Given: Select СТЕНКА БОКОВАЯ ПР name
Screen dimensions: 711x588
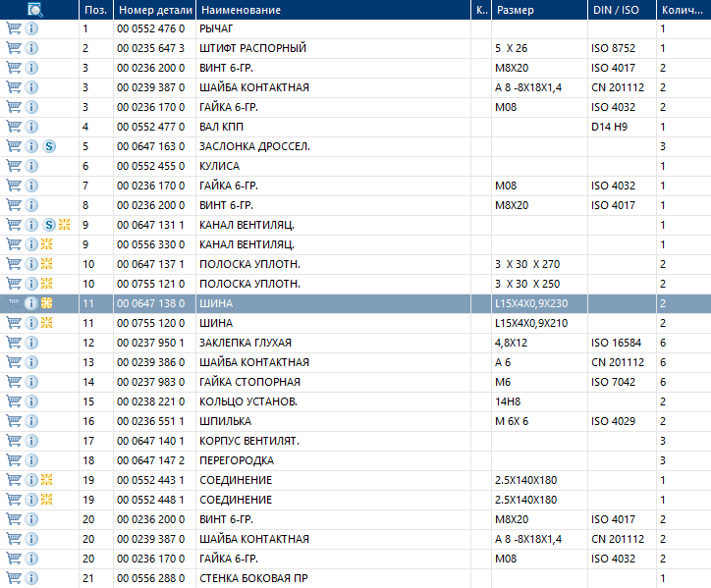Looking at the screenshot, I should pos(254,578).
